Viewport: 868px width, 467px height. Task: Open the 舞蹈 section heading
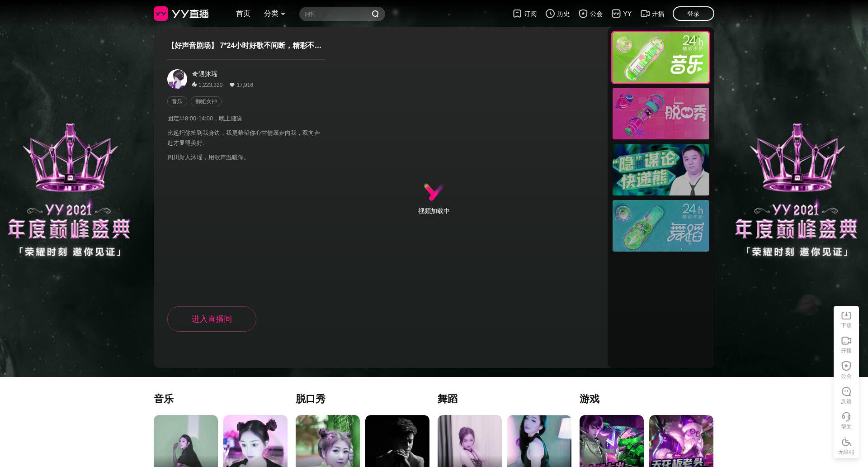[448, 399]
